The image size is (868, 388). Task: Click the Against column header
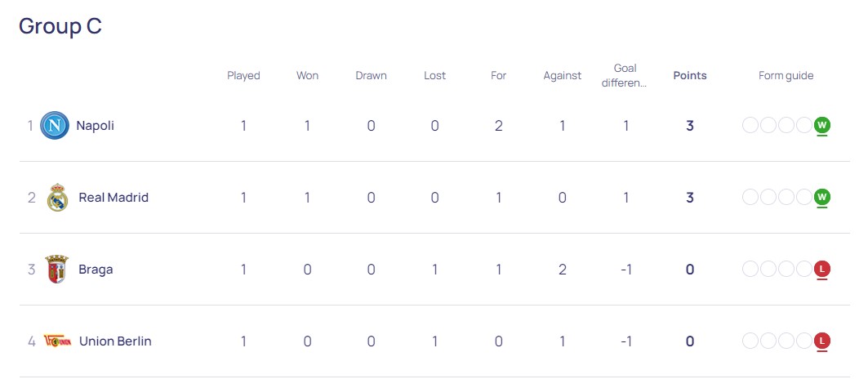(x=563, y=76)
